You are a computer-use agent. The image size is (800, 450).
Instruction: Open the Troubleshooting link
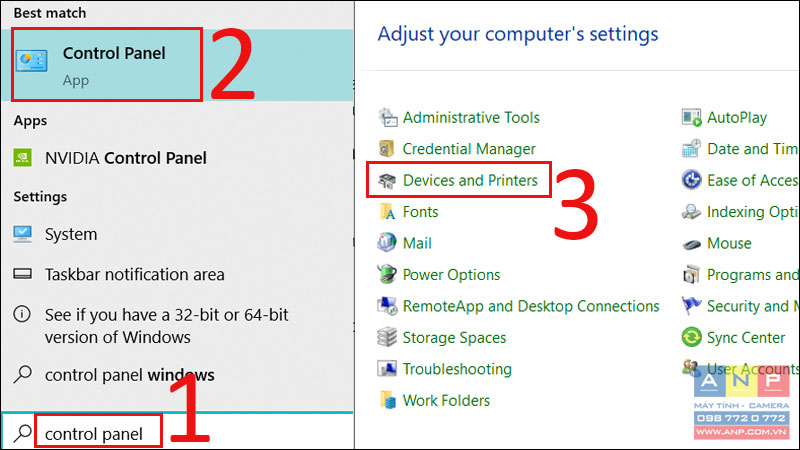457,369
